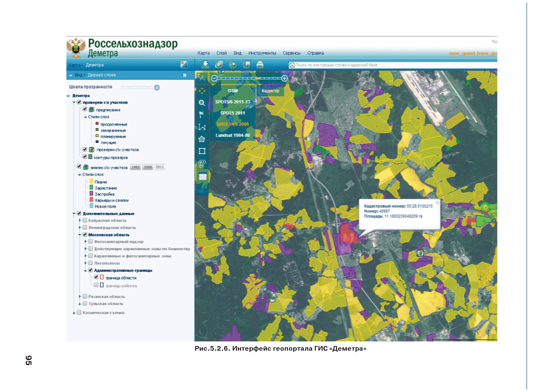
Task: Select the magnifier zoom tool
Action: tap(202, 103)
